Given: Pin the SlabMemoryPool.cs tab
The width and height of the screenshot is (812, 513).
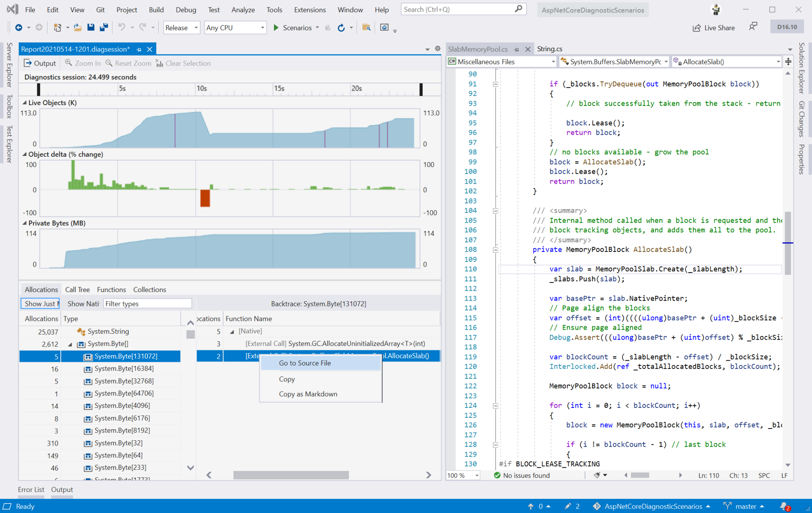Looking at the screenshot, I should pos(516,49).
